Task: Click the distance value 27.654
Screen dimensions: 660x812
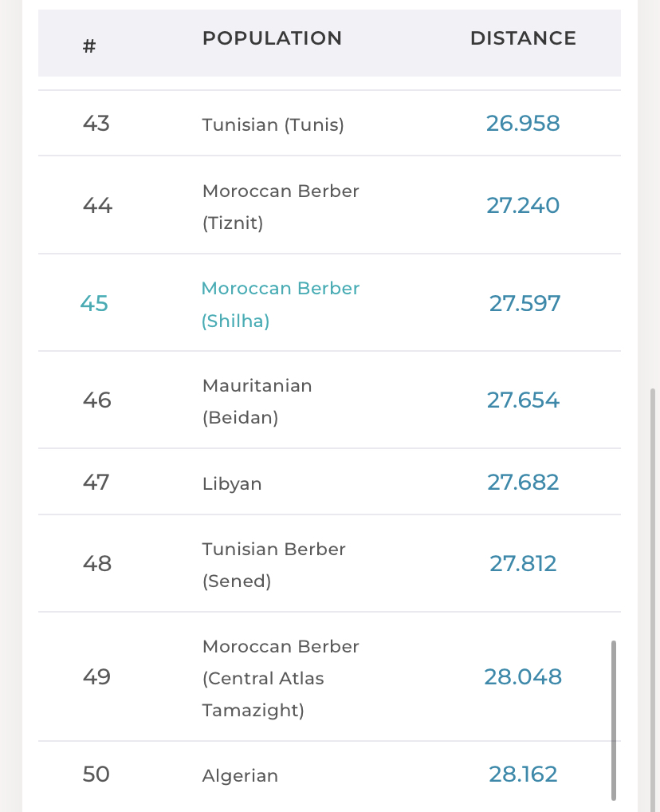Action: [x=523, y=400]
